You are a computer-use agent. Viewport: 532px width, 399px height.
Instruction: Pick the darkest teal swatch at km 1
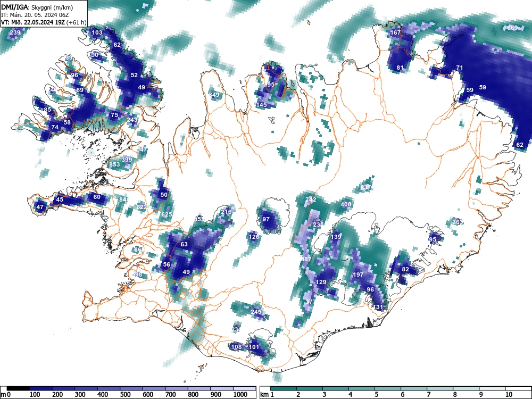(284, 388)
